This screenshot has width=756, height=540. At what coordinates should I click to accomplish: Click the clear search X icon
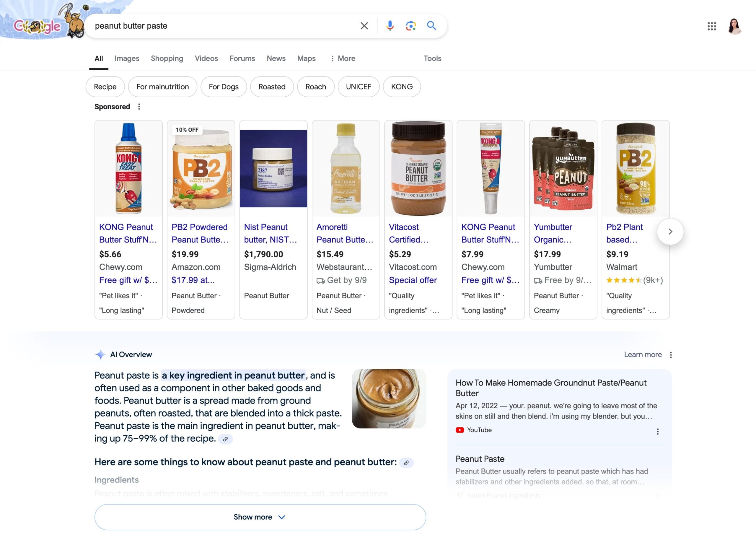(364, 25)
